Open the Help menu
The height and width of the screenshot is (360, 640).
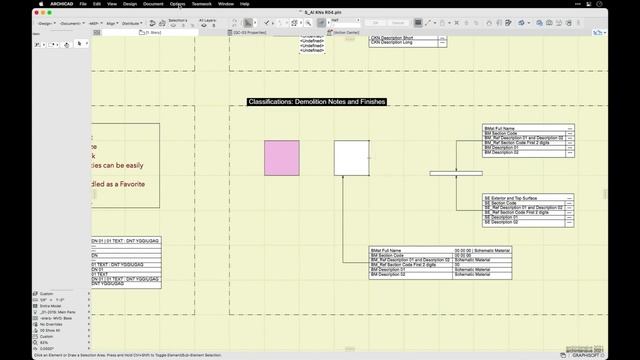(244, 4)
